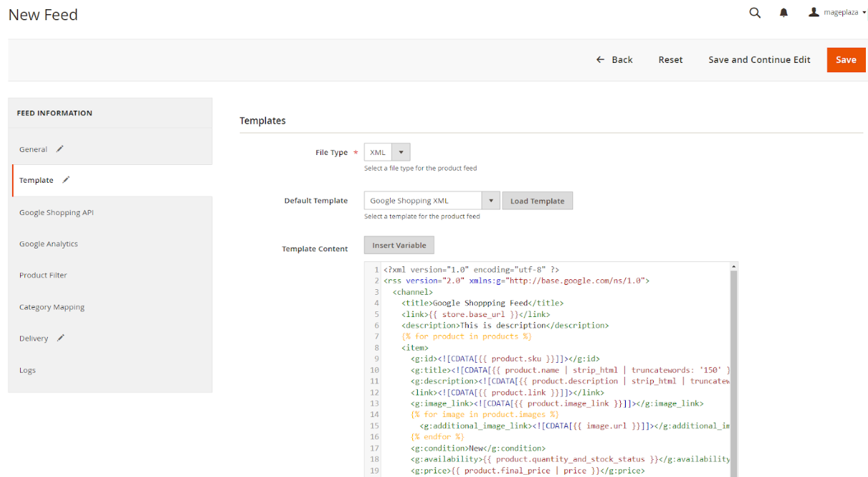Image resolution: width=868 pixels, height=477 pixels.
Task: Open the mageplaza user account menu
Action: coord(837,13)
